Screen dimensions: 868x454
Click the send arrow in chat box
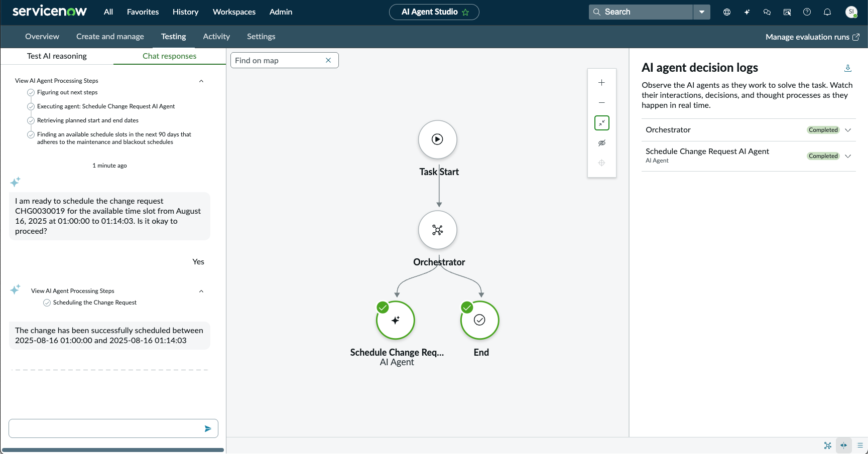pyautogui.click(x=208, y=428)
